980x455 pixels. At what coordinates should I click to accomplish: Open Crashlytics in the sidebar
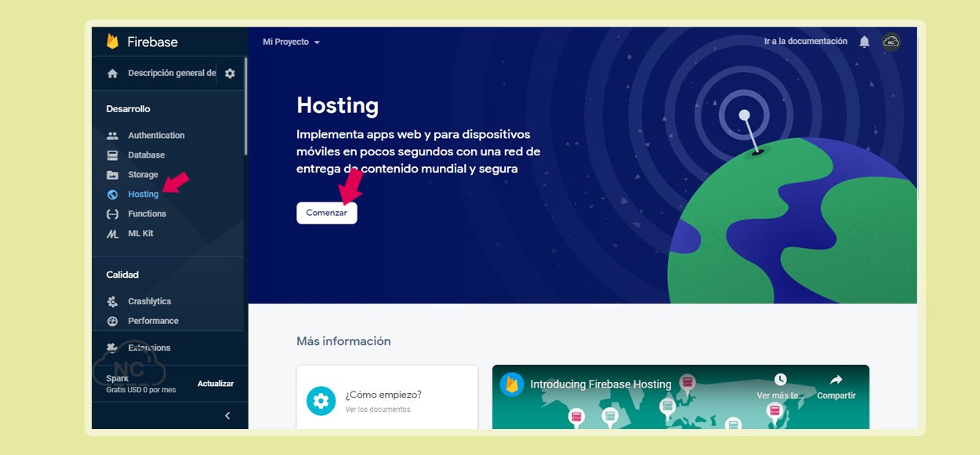150,301
